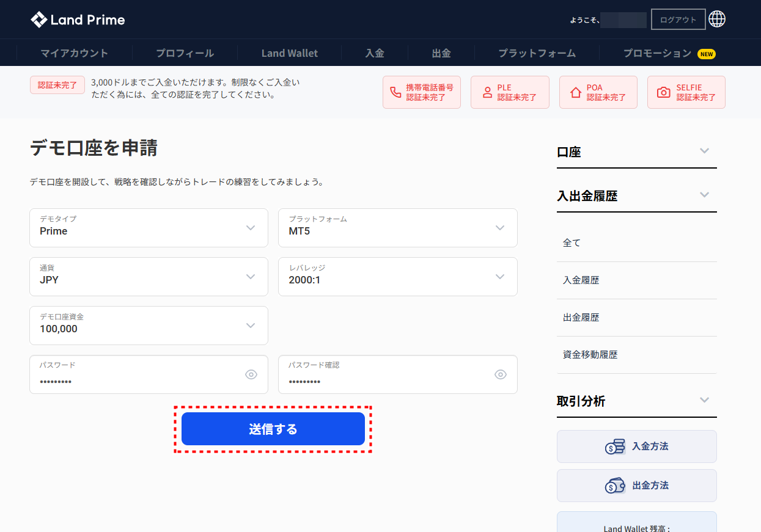Screen dimensions: 761x532
Task: Click the phone icon in mobile verification badge
Action: (396, 92)
